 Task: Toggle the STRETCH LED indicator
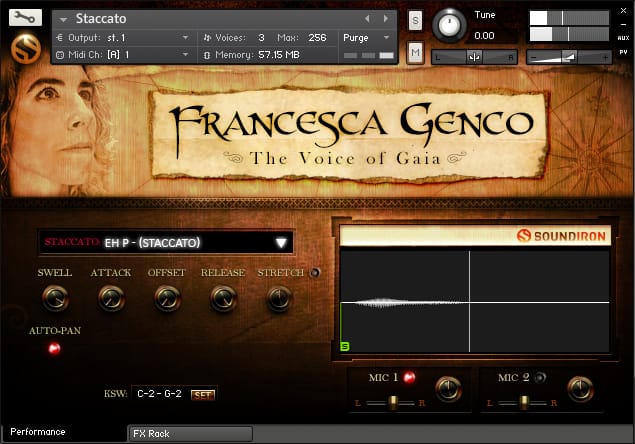pos(315,273)
